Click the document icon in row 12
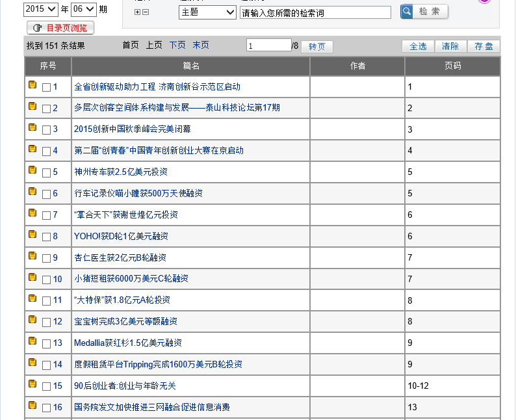This screenshot has height=420, width=516. [x=32, y=319]
